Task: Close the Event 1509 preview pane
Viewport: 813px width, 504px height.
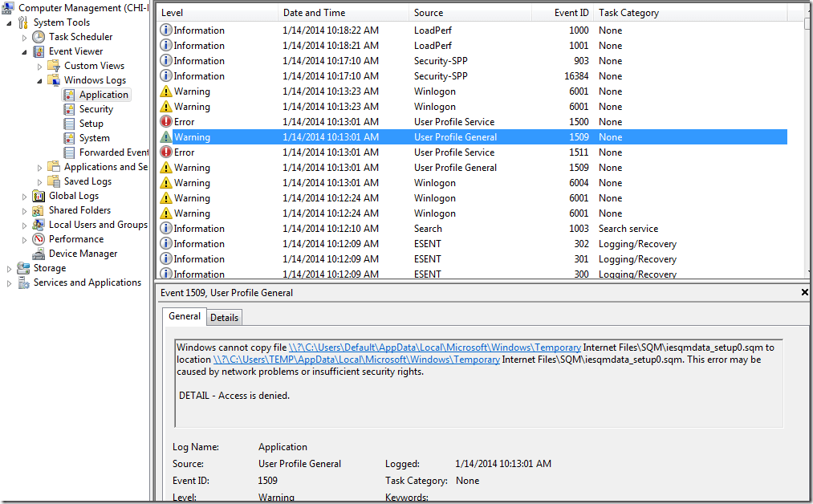Action: [804, 293]
